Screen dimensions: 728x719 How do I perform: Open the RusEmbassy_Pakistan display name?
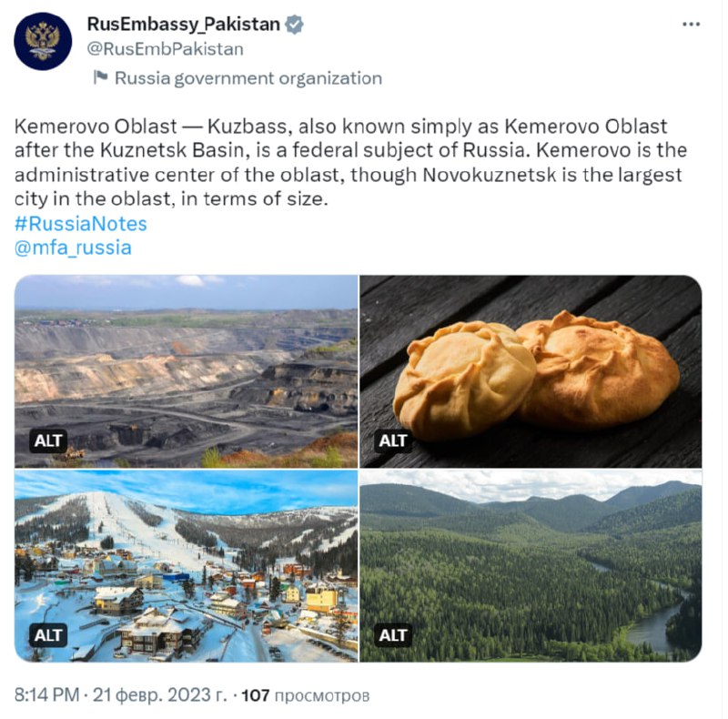pos(184,25)
